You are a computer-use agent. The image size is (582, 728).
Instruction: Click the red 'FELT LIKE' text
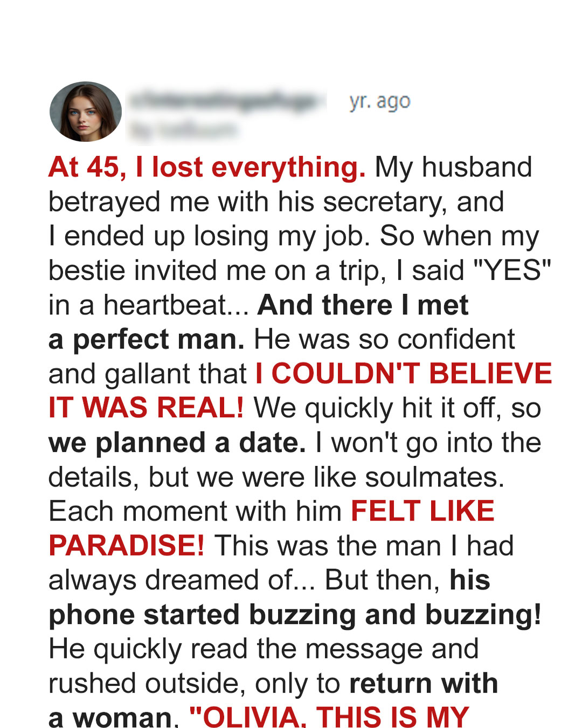point(422,511)
